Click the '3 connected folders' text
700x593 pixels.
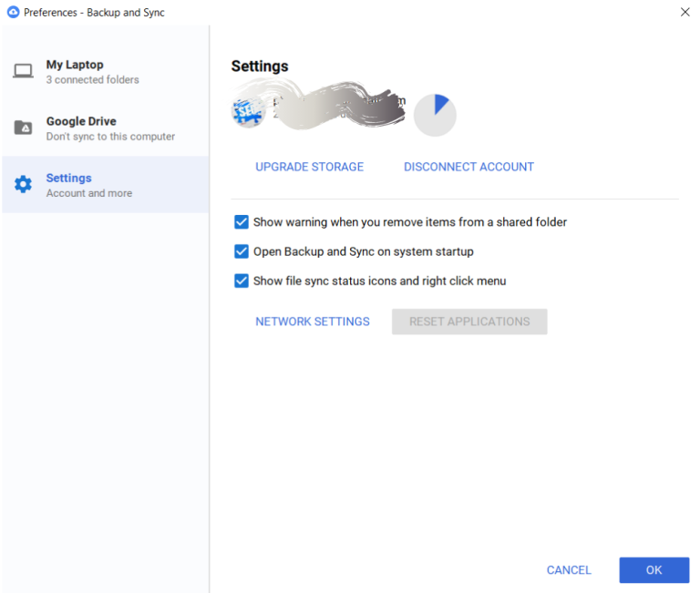[x=93, y=80]
